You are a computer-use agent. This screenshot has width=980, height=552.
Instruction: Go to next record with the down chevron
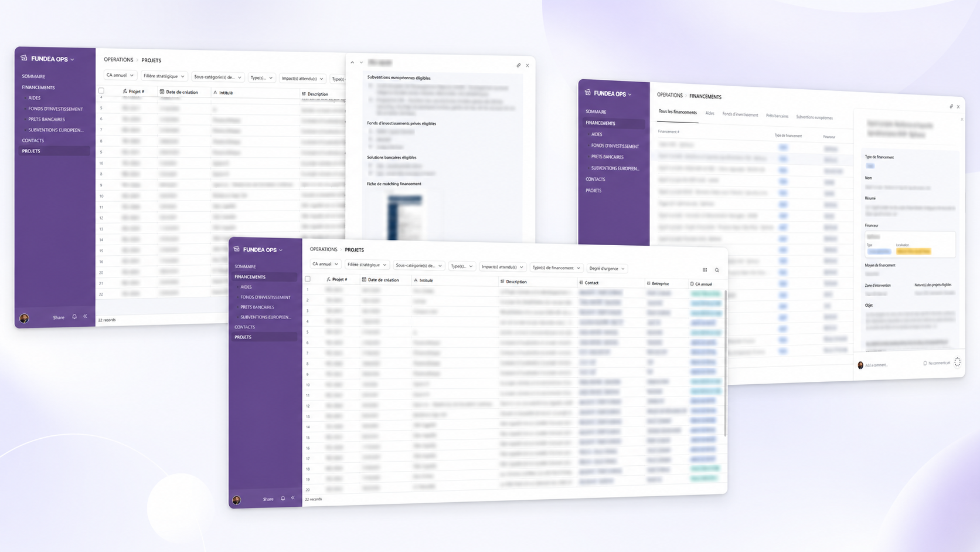click(x=361, y=62)
